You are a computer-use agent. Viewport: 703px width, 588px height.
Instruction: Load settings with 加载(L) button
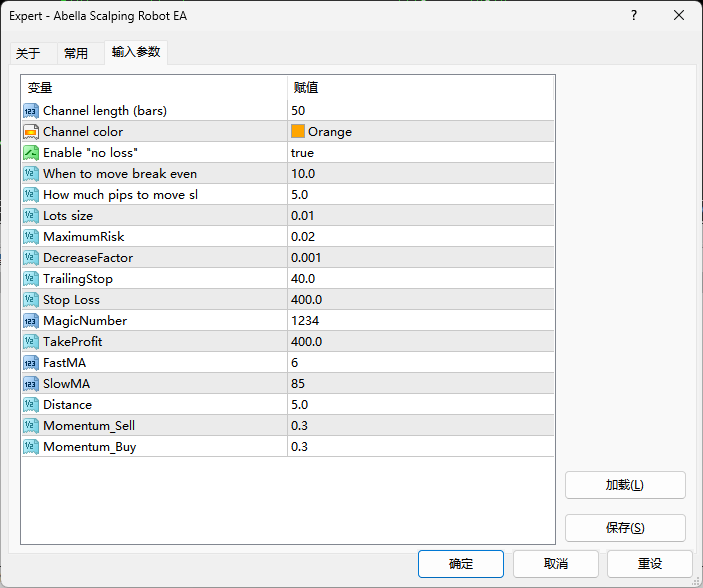coord(625,485)
